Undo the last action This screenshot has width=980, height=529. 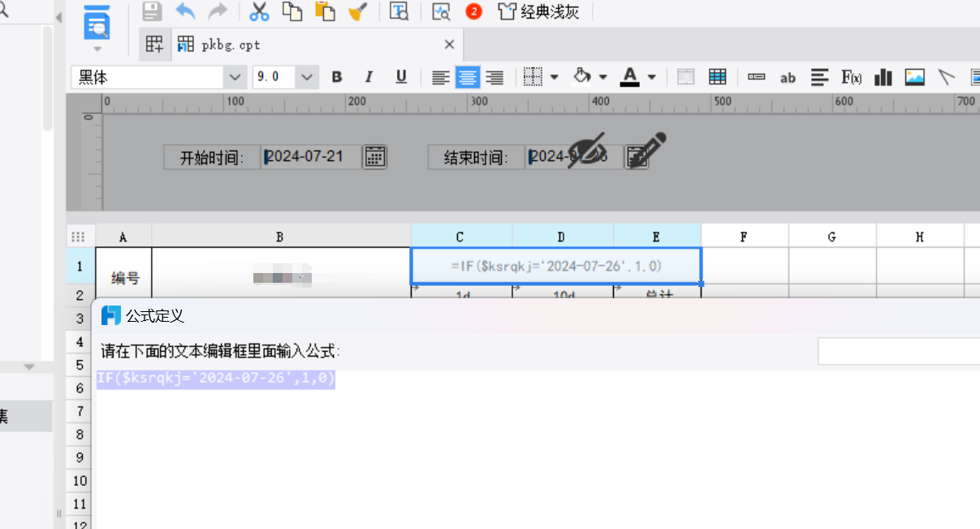pos(185,11)
